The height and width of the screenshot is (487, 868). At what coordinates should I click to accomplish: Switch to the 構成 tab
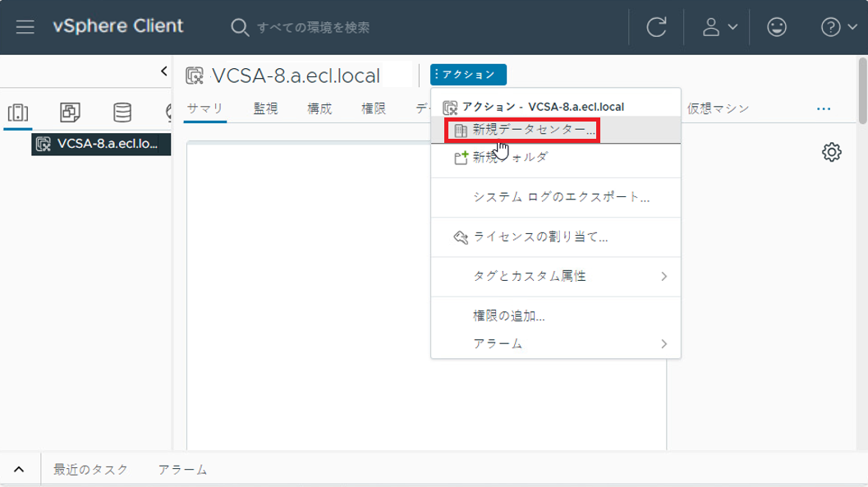(x=319, y=108)
